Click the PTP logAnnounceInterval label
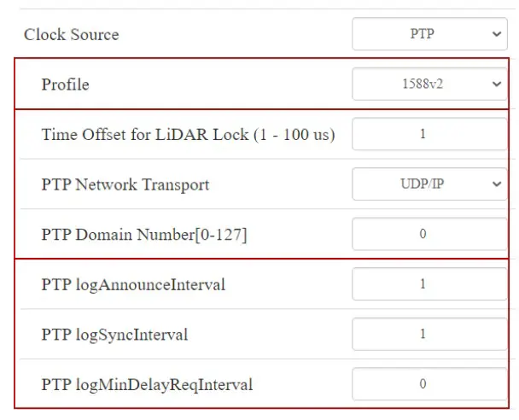Screen dimensions: 519x420 (x=133, y=285)
